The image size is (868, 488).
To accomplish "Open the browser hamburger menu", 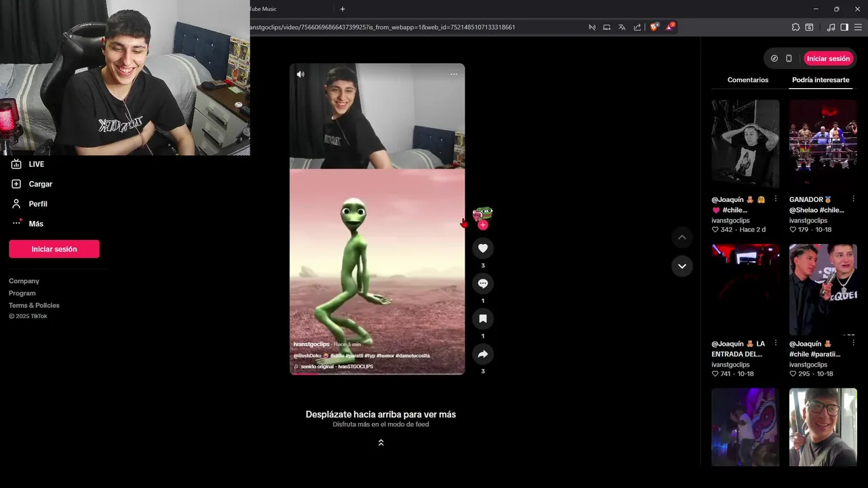I will point(858,27).
